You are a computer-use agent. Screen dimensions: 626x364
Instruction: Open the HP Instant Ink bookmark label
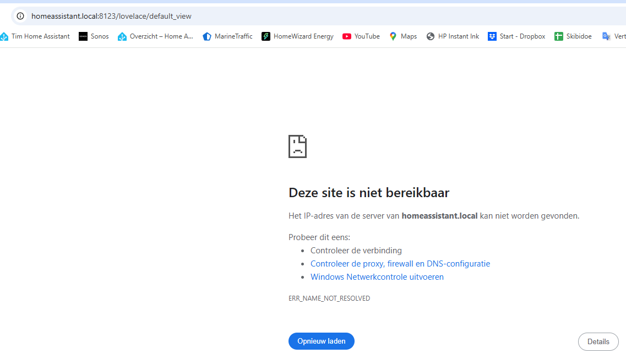458,36
